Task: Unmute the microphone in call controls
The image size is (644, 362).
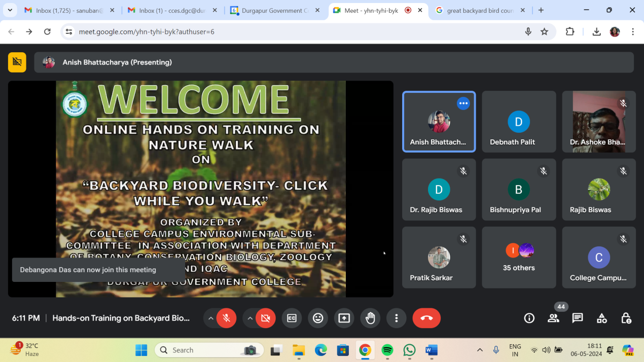Action: tap(226, 318)
